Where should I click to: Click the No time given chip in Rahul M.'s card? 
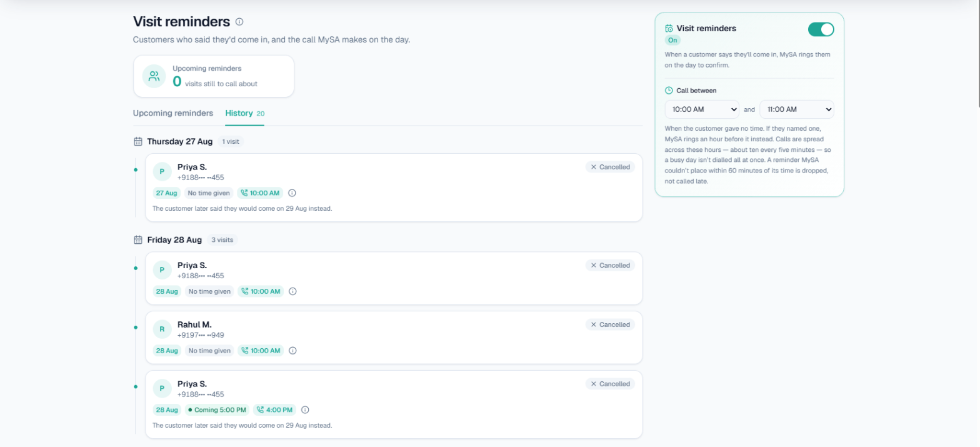209,351
